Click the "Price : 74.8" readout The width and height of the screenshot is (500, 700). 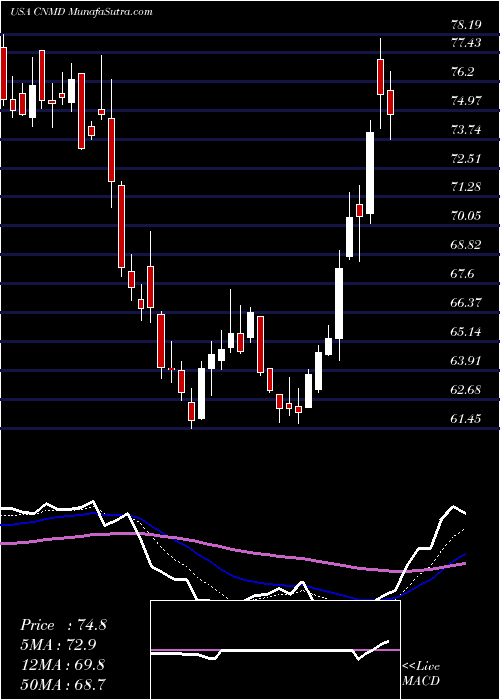(x=63, y=625)
